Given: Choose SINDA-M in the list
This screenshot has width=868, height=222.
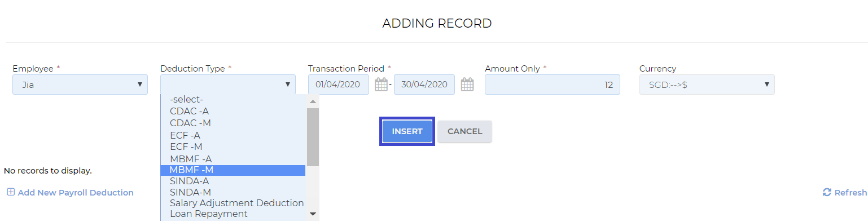Looking at the screenshot, I should pyautogui.click(x=233, y=192).
